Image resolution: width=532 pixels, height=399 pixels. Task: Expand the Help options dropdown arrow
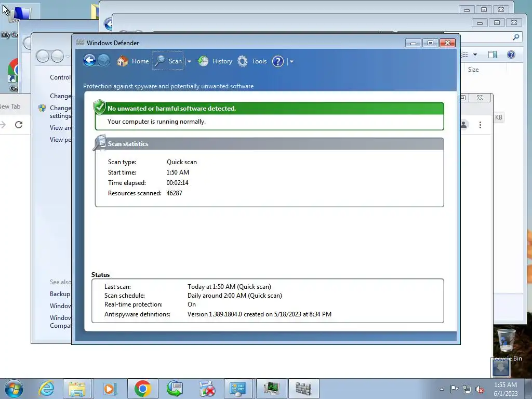click(x=291, y=61)
